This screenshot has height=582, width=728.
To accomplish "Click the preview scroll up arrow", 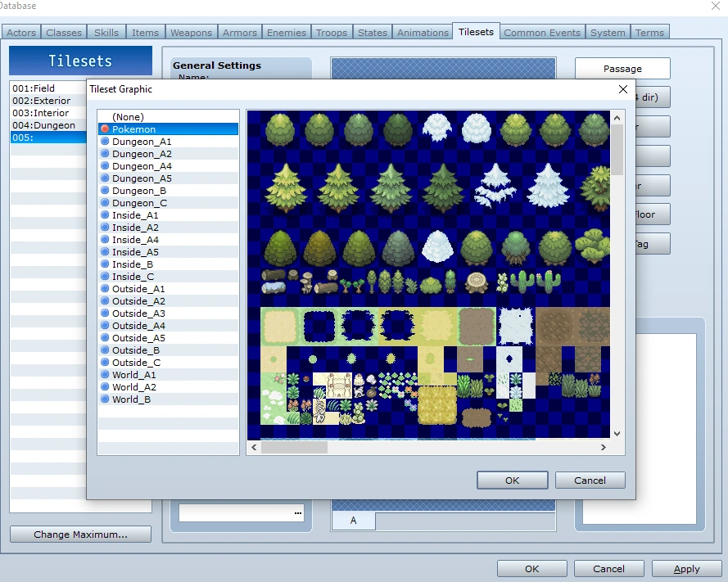I will coord(617,118).
